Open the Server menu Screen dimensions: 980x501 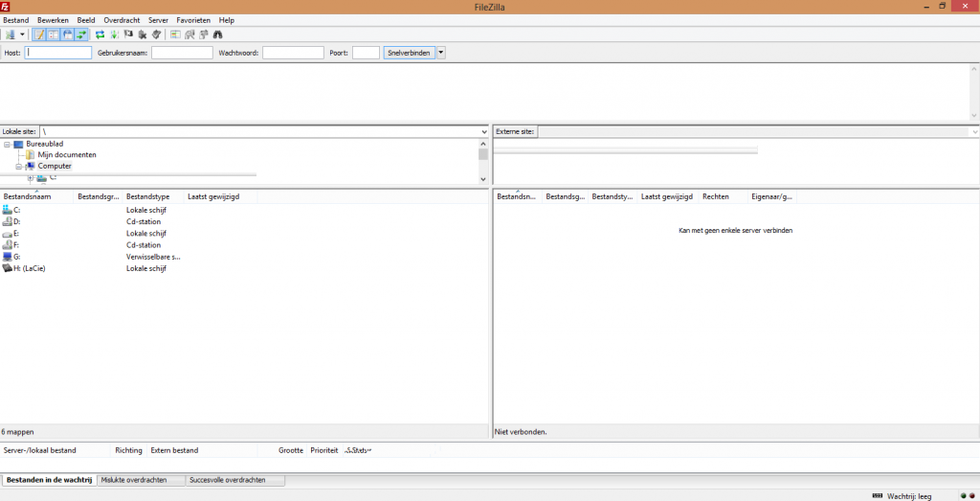pyautogui.click(x=158, y=20)
